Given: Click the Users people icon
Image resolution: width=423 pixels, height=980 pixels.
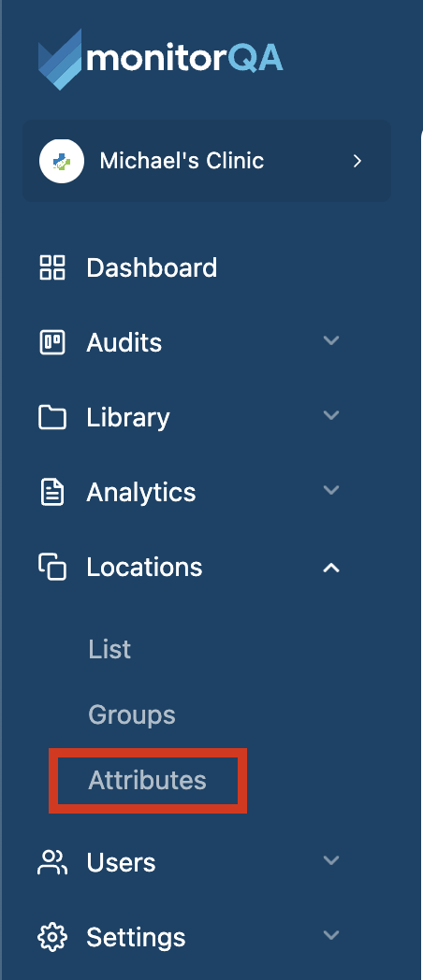Looking at the screenshot, I should [x=52, y=862].
